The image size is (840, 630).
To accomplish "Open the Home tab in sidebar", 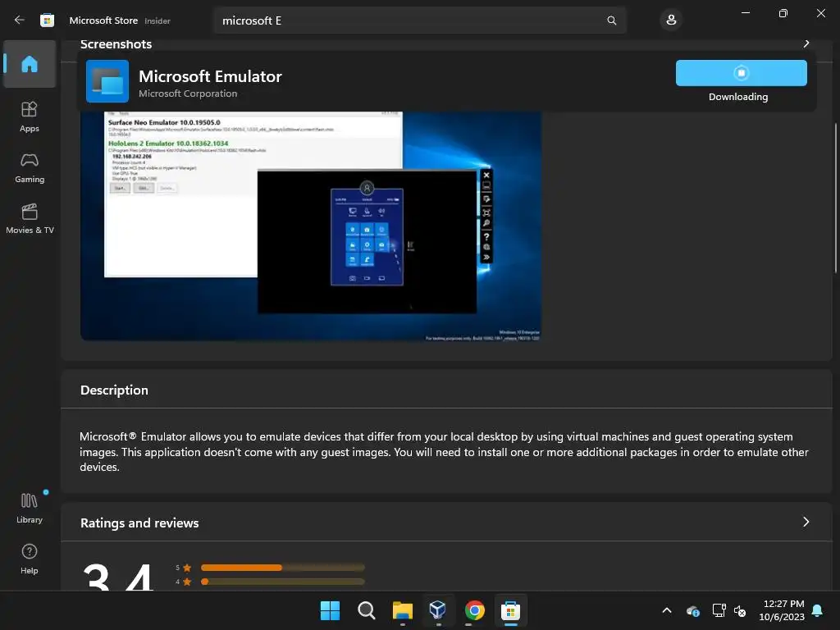I will [30, 64].
